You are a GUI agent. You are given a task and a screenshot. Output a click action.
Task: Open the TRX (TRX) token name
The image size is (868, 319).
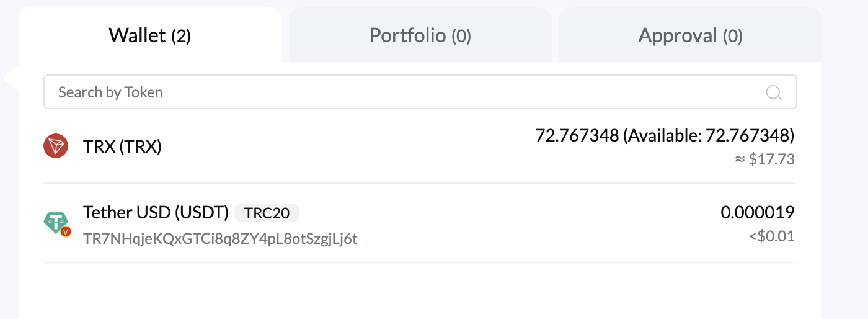coord(122,147)
